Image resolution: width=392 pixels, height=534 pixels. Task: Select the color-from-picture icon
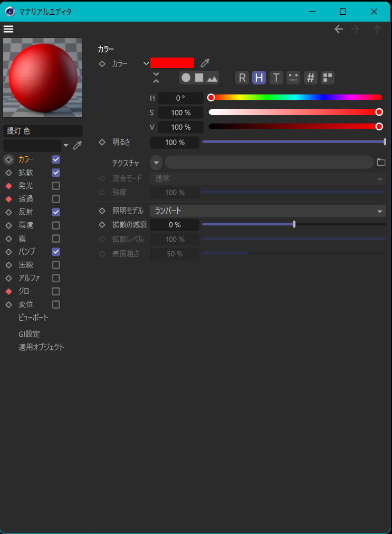(212, 78)
